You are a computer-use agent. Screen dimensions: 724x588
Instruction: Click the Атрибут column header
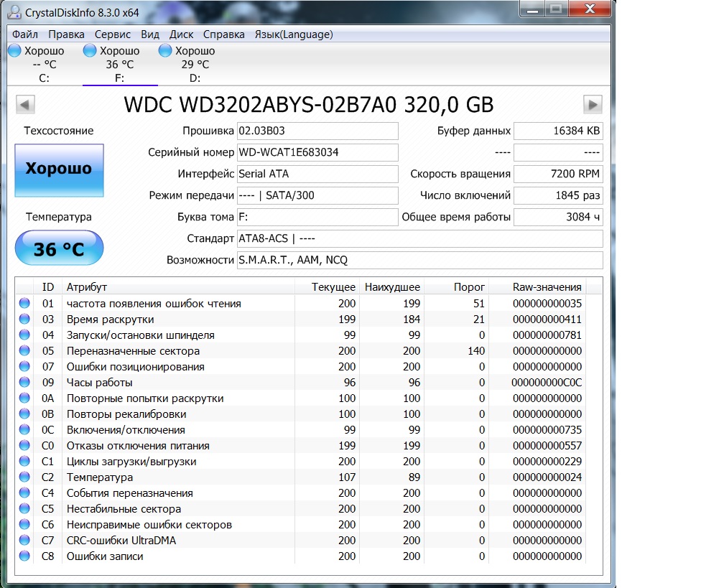(178, 286)
